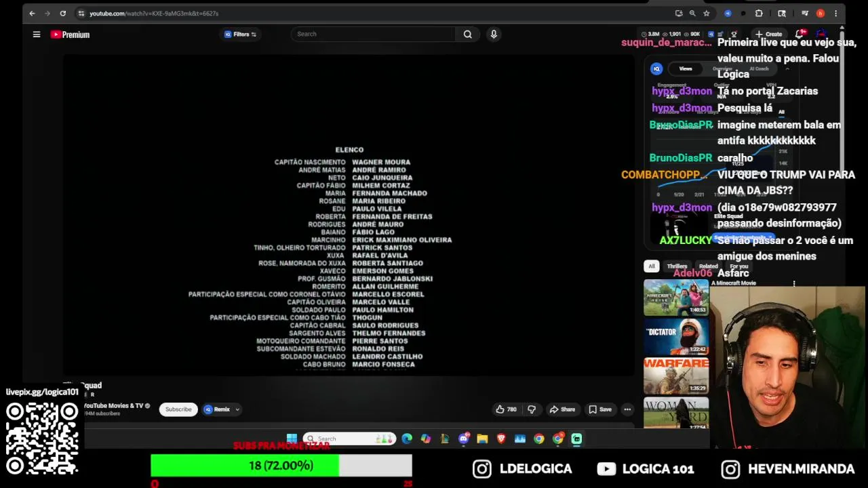Like the video with thumbs up
The image size is (868, 488).
click(506, 409)
